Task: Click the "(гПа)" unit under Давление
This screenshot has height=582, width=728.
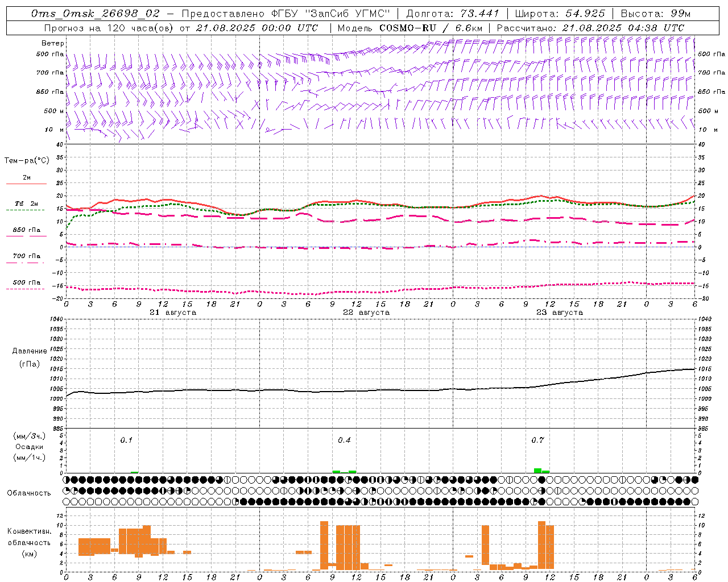Action: pyautogui.click(x=30, y=364)
